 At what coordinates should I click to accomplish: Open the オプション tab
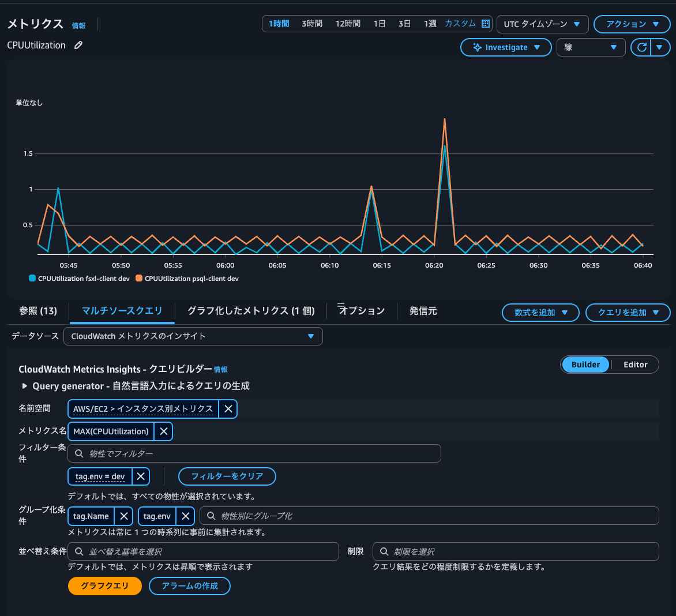[361, 310]
